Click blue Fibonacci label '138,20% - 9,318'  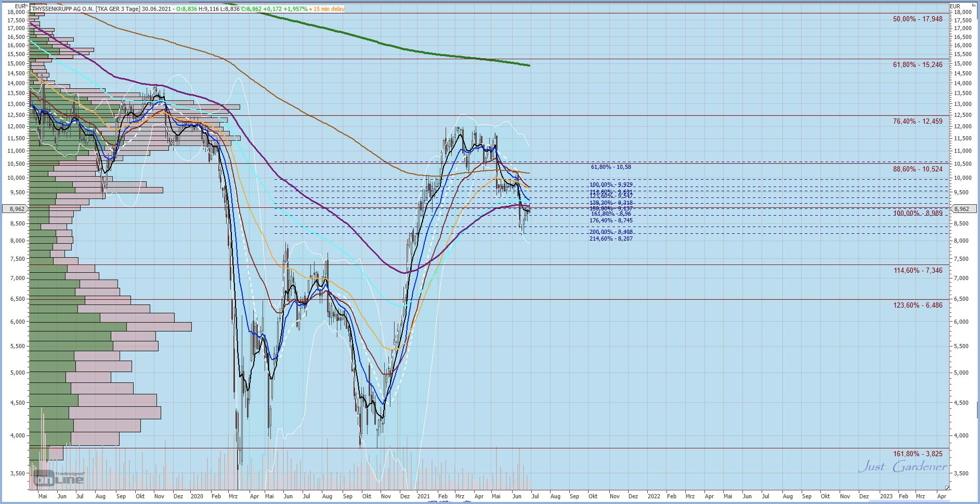(611, 203)
